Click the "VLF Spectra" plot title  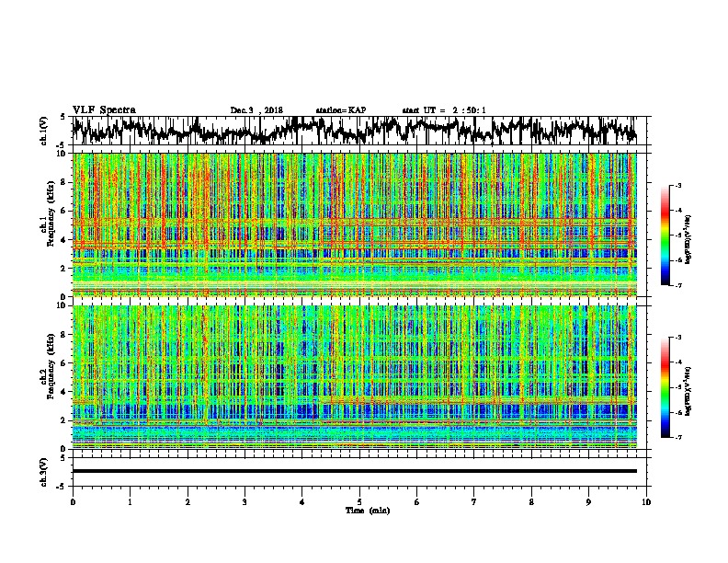tap(104, 110)
